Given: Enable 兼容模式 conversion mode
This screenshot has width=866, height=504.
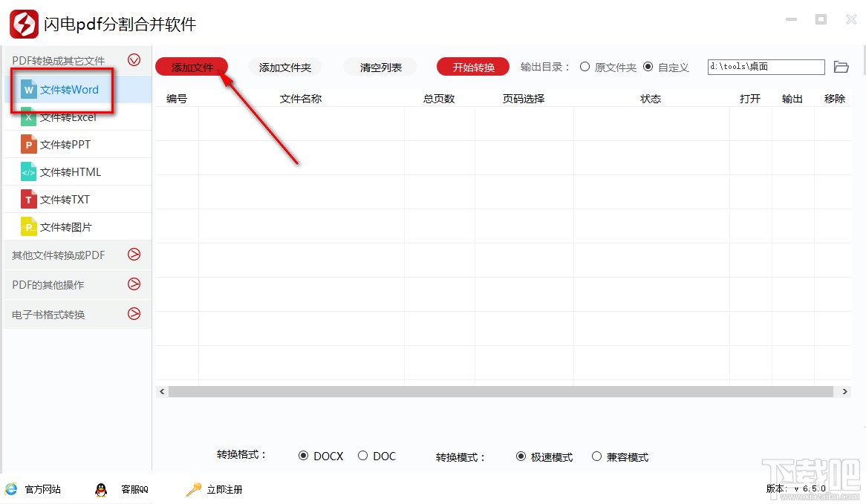Looking at the screenshot, I should [596, 456].
